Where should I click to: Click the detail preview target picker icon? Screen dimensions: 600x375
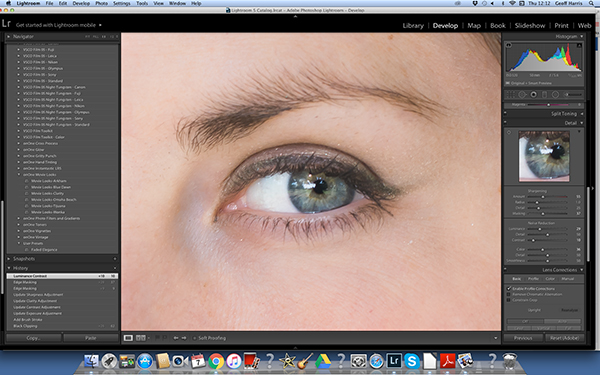tap(509, 133)
